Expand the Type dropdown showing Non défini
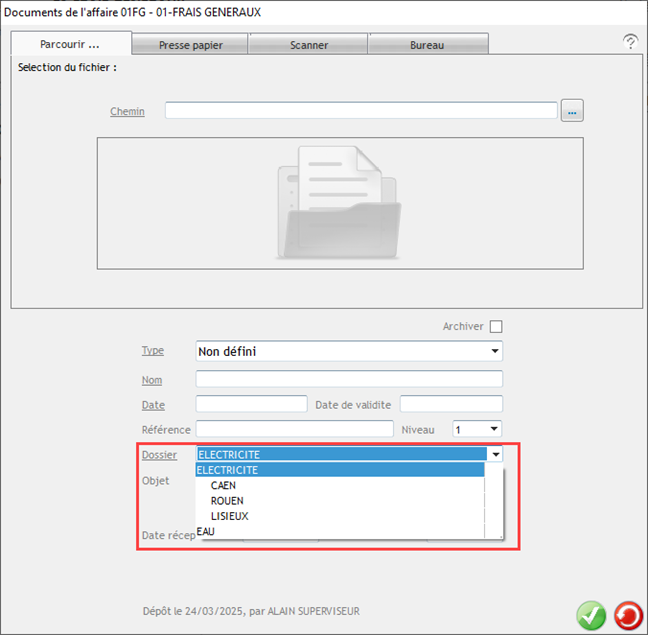The width and height of the screenshot is (648, 635). tap(494, 352)
